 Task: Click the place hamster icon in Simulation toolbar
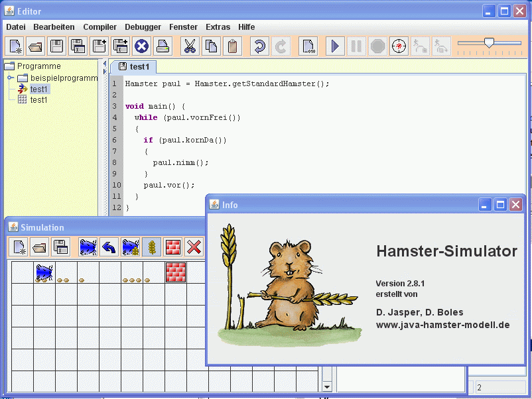pyautogui.click(x=88, y=247)
